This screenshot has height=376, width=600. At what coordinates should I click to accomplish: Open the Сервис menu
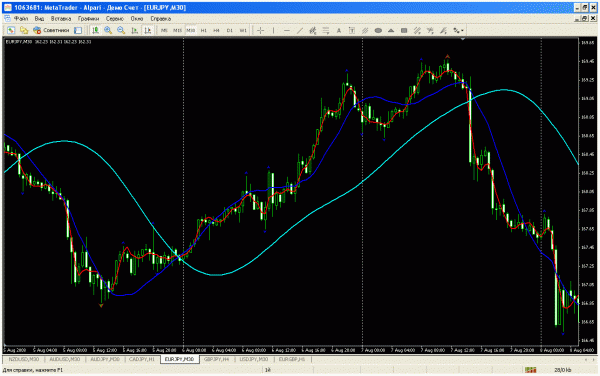coord(114,18)
